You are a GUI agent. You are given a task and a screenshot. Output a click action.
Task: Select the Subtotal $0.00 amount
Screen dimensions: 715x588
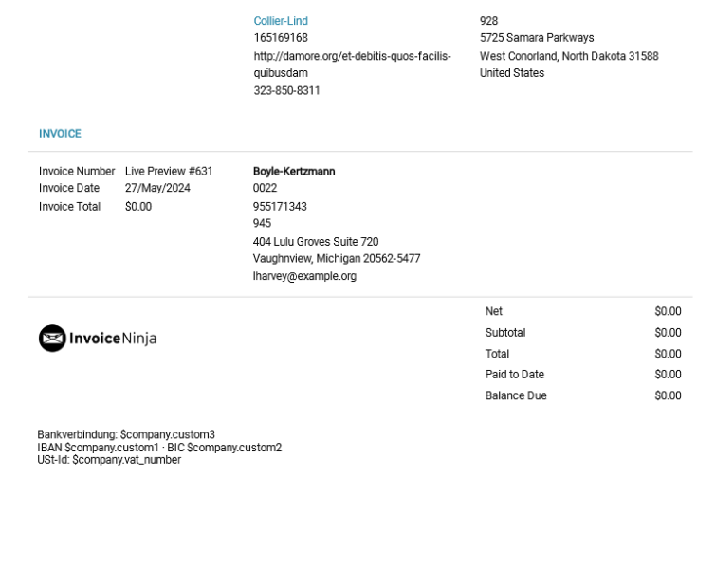(668, 333)
